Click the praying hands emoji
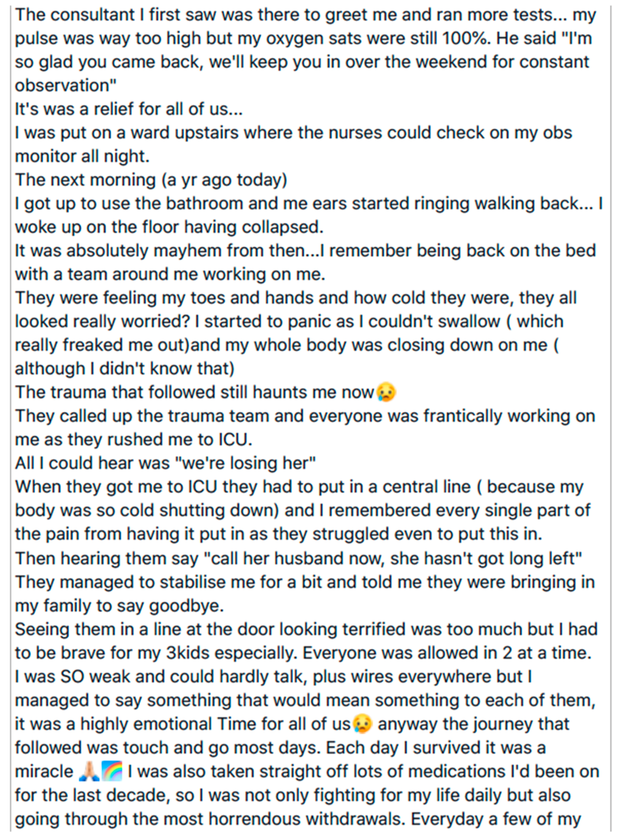Viewport: 620px width, 840px height. 89,772
